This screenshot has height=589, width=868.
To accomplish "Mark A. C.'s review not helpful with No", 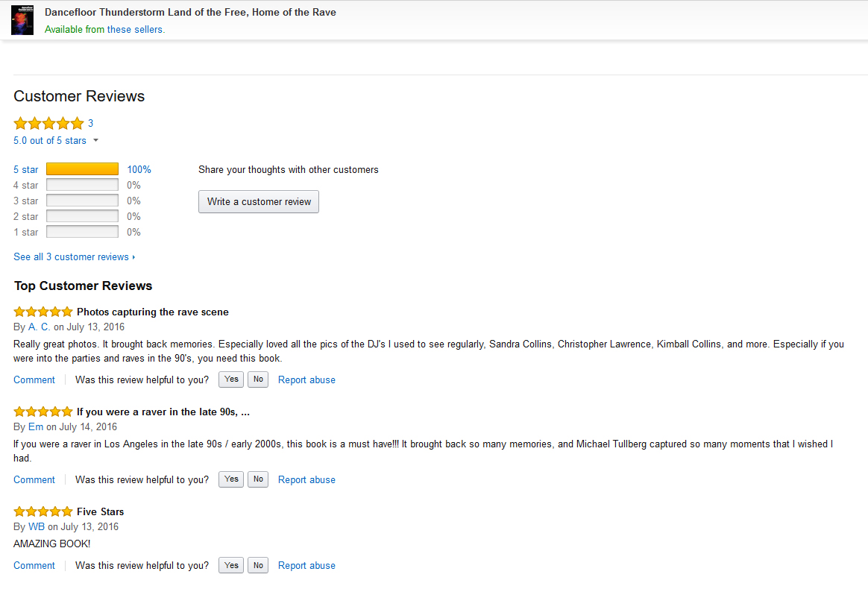I will click(258, 379).
